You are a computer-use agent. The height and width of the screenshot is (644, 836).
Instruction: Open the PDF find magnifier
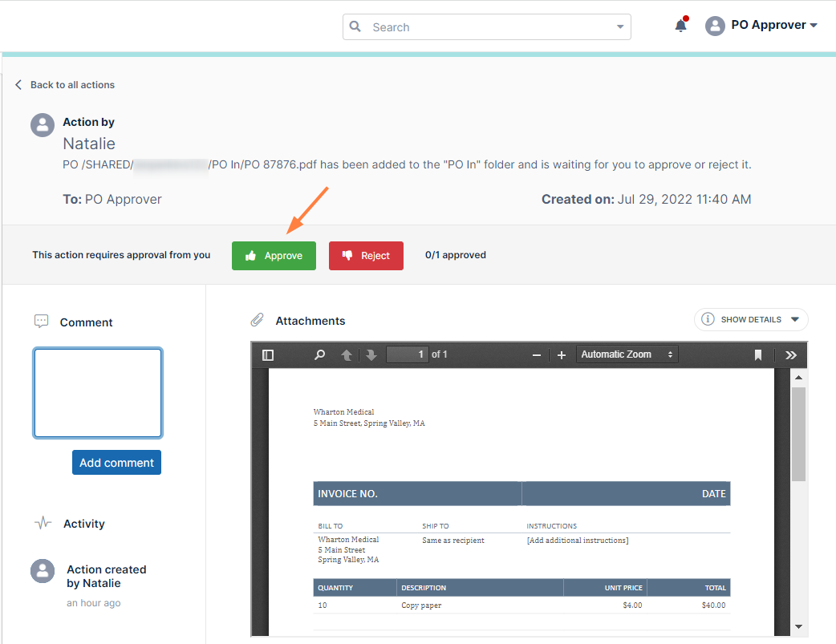point(320,355)
